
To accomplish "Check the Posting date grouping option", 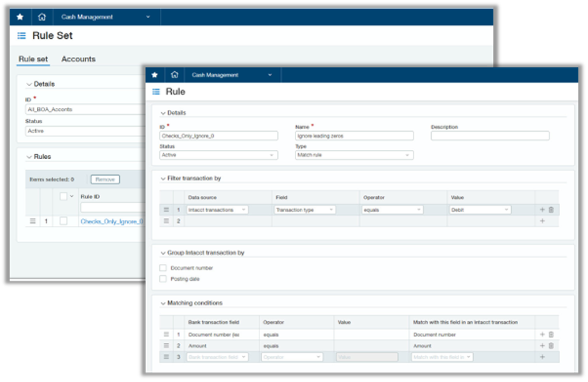I will [163, 279].
